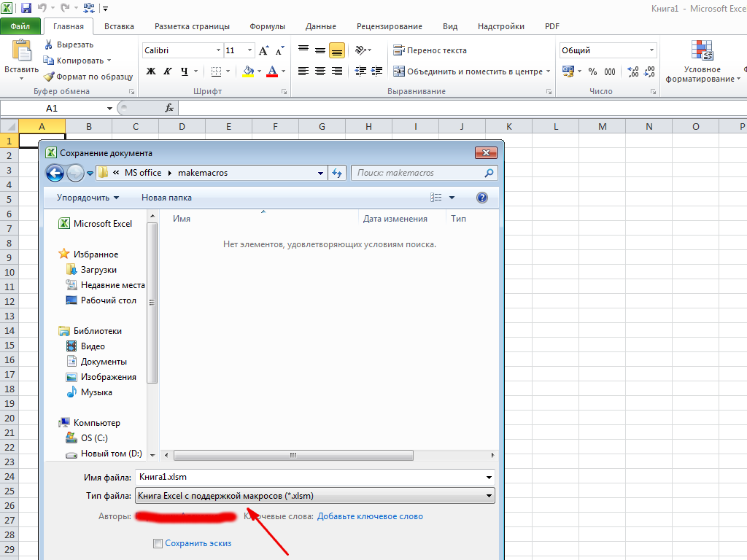Toggle italic (К) formatting
The width and height of the screenshot is (747, 560).
168,71
